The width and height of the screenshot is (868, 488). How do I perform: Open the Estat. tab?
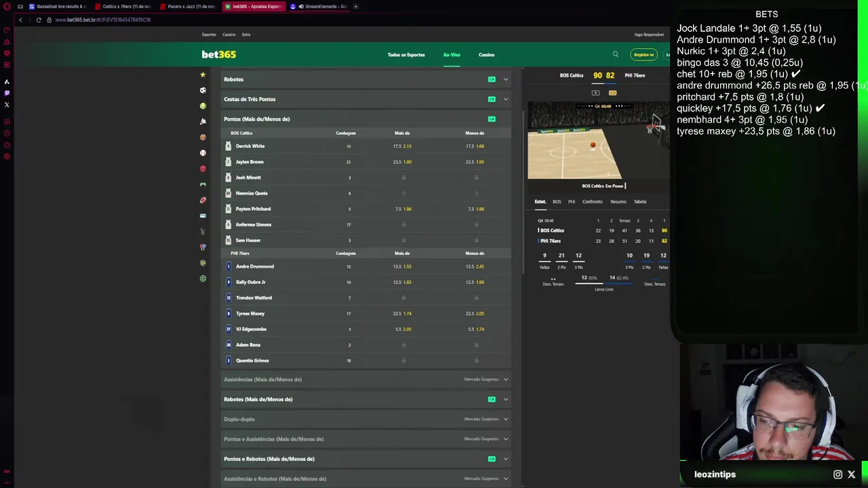(x=540, y=201)
